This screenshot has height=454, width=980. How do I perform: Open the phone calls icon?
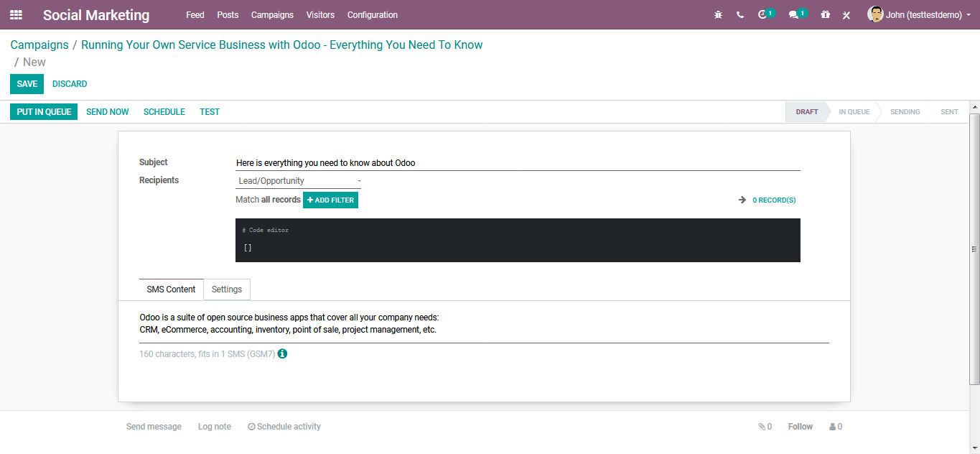click(x=740, y=15)
